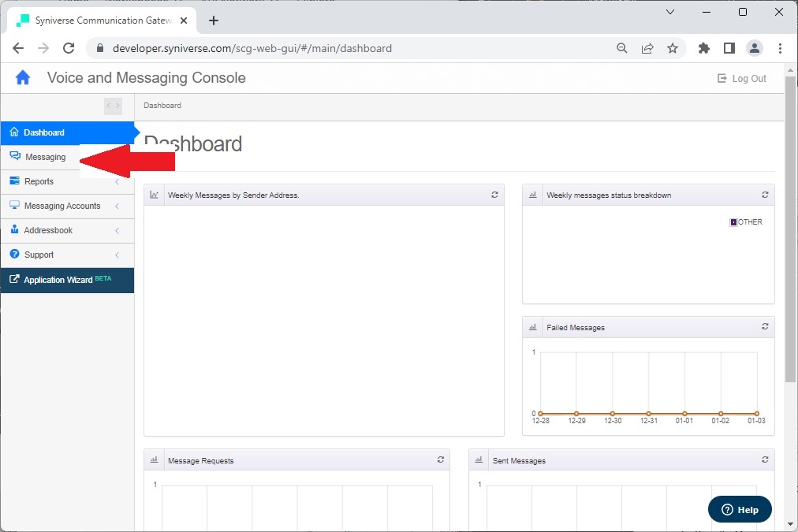Refresh the Sent Messages panel

pyautogui.click(x=764, y=459)
